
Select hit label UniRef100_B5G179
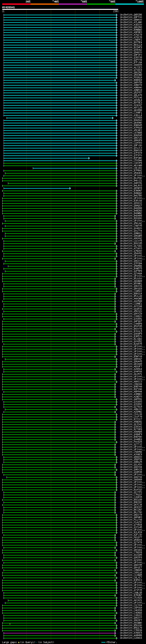pos(131,628)
